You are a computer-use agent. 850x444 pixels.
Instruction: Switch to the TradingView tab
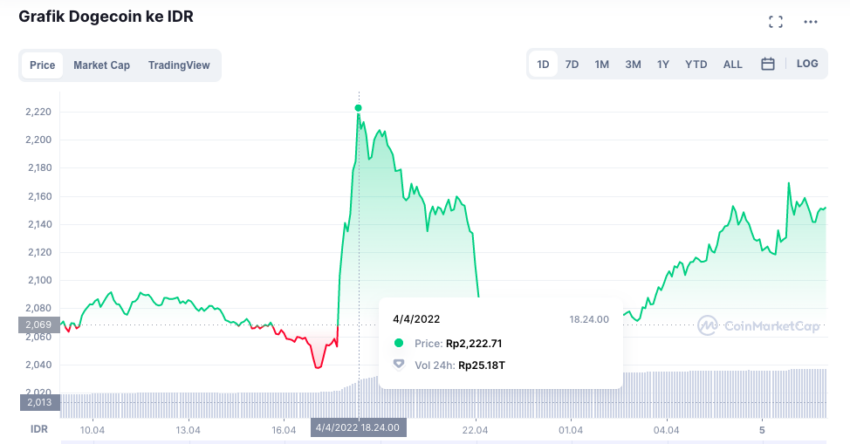click(x=179, y=65)
